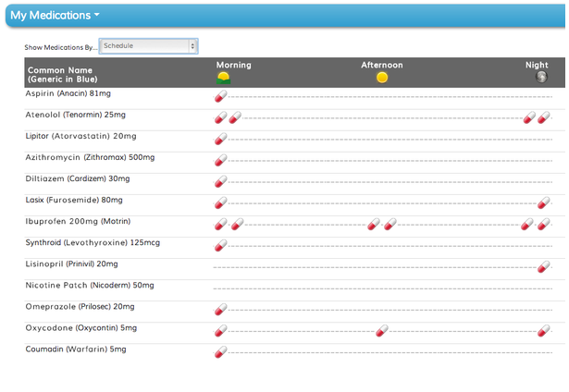The image size is (569, 392).
Task: Select Atenolol (Tenormin) 25mg medication name
Action: pyautogui.click(x=76, y=115)
